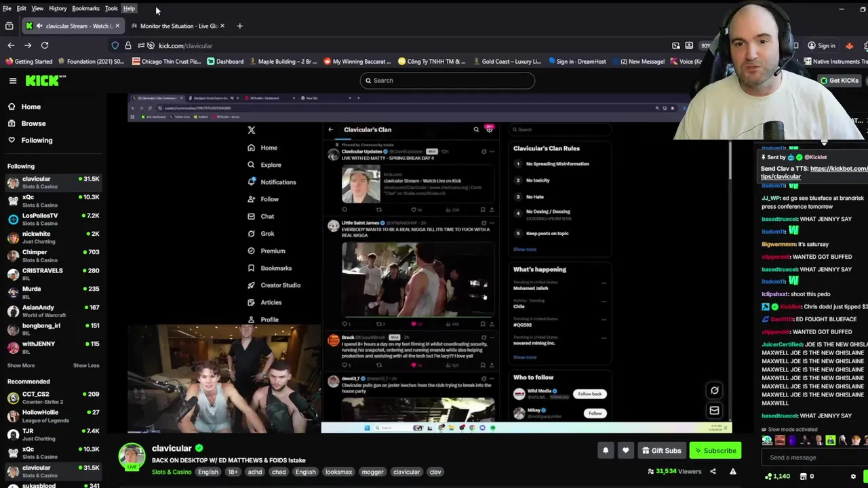
Task: Open the Tools menu
Action: click(111, 8)
